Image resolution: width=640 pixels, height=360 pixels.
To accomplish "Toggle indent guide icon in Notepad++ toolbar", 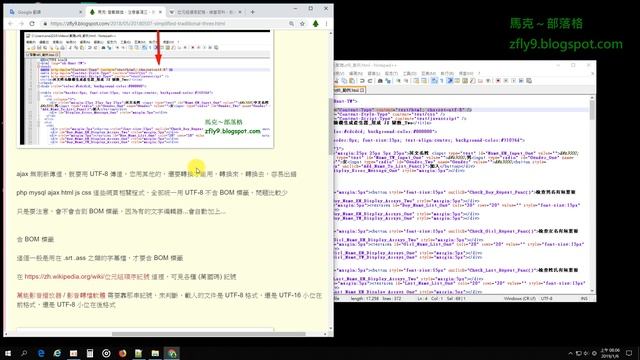I will click(x=449, y=81).
